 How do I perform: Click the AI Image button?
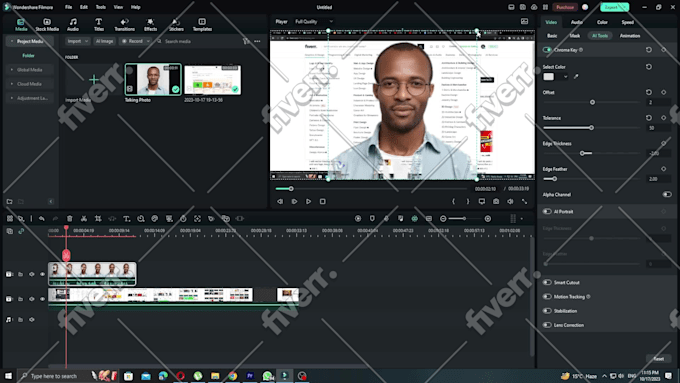[104, 41]
